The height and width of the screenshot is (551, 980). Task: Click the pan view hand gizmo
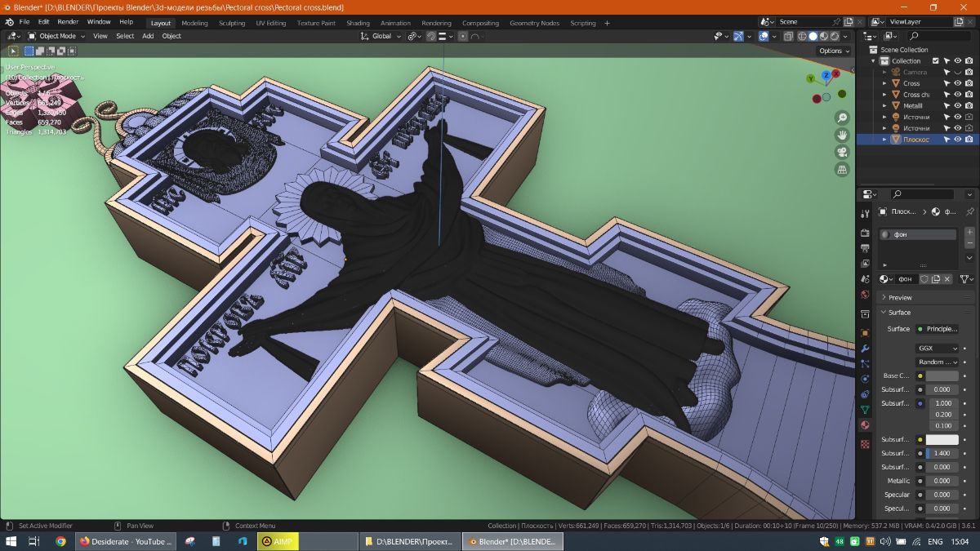[x=842, y=136]
